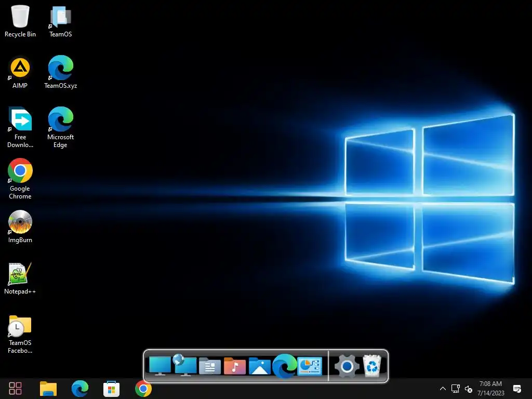Open Control Panel icon in the dock

tap(310, 366)
